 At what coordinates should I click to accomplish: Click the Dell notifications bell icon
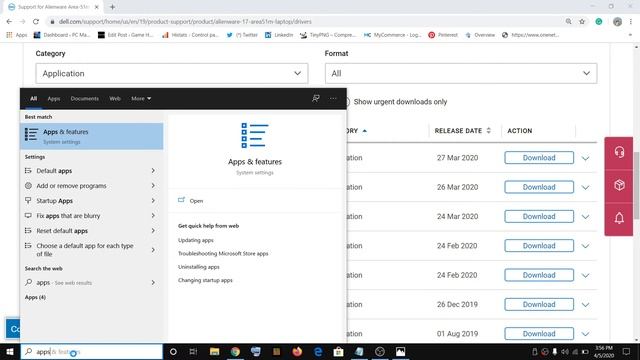point(619,218)
